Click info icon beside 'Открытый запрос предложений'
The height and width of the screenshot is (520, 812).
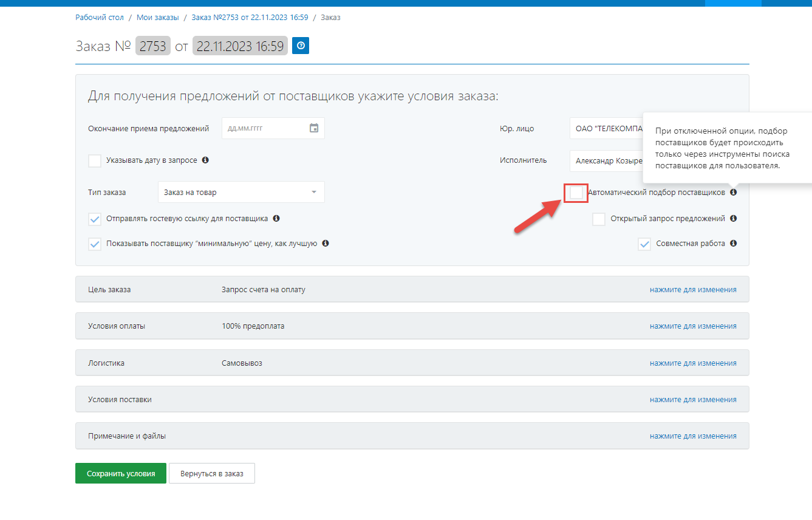734,219
